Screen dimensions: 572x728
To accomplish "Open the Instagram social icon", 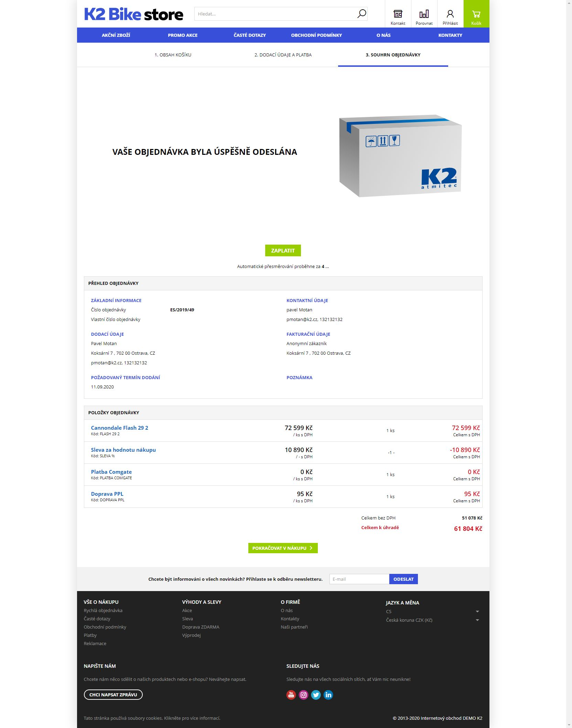I will 303,695.
